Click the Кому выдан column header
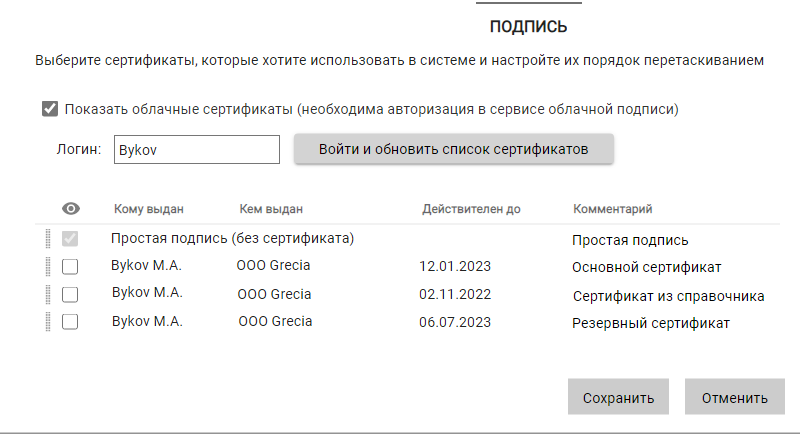 (x=149, y=209)
